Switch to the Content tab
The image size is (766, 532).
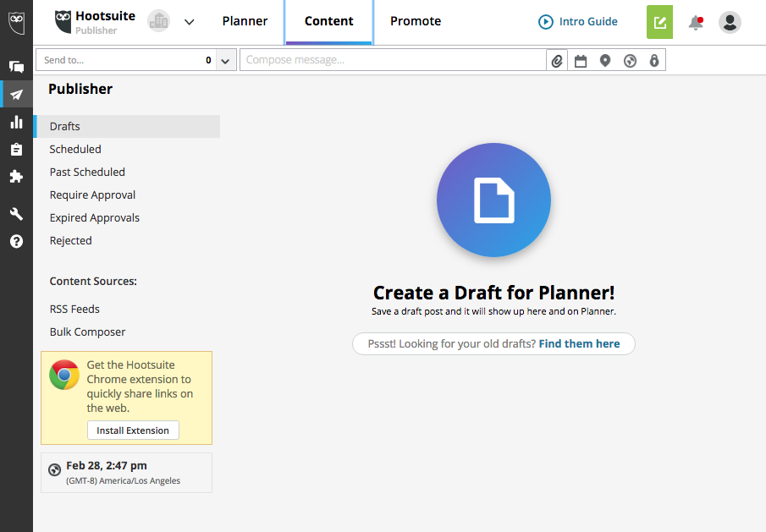coord(328,21)
